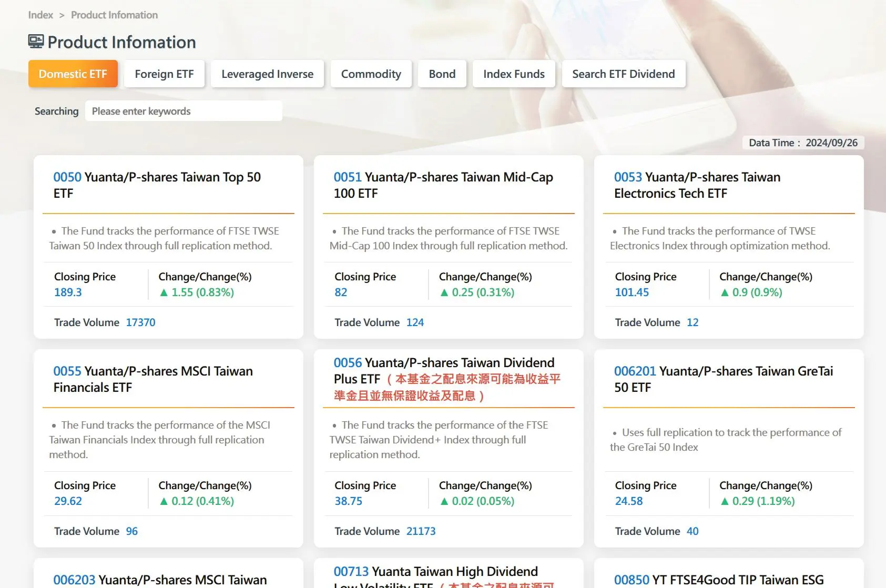Click the MSCI Taiwan Financials Index description

(160, 440)
